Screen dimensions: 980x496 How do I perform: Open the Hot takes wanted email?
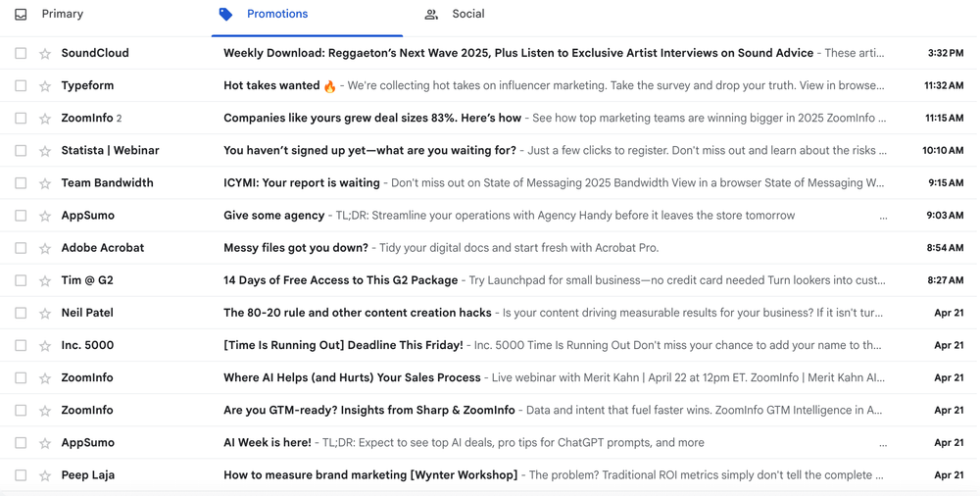click(x=279, y=85)
